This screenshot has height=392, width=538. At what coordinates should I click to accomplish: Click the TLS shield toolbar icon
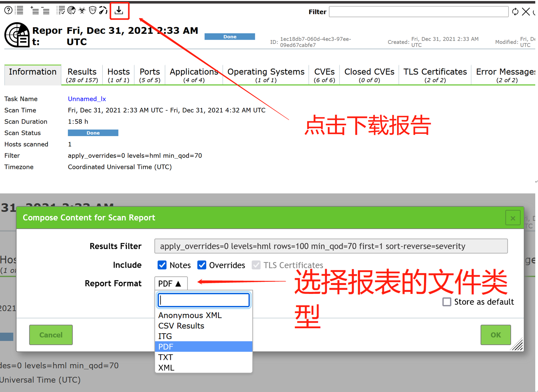click(92, 10)
